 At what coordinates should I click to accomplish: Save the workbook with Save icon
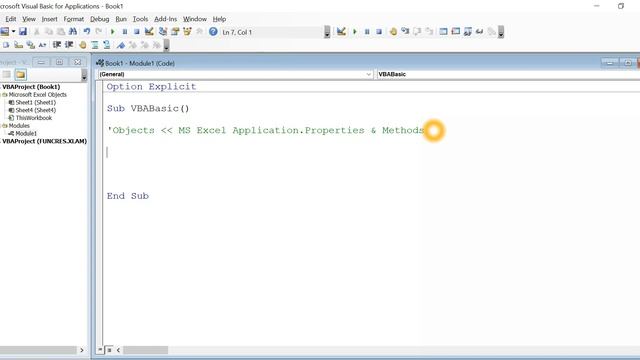23,31
